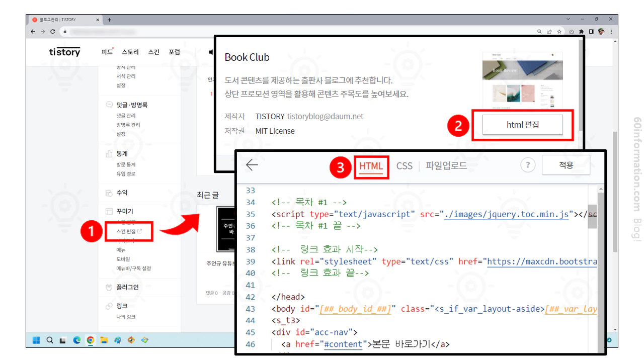Select the CSS tab
This screenshot has width=644, height=362.
tap(404, 165)
